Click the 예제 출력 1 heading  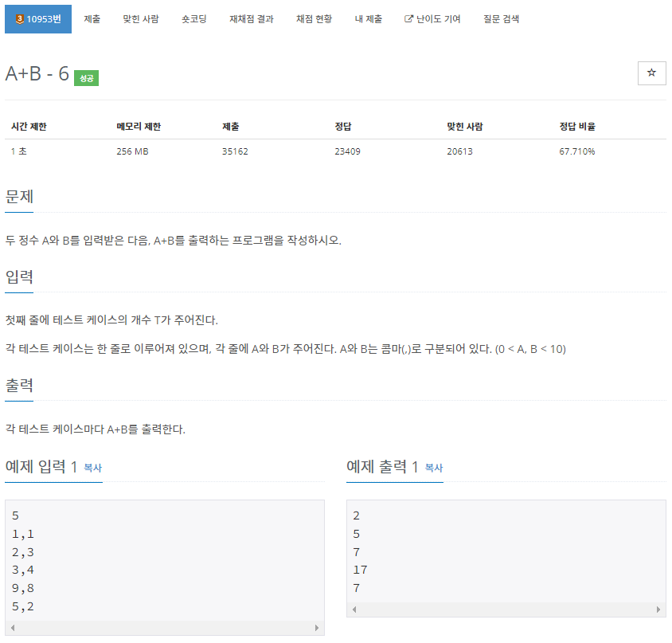pos(382,466)
